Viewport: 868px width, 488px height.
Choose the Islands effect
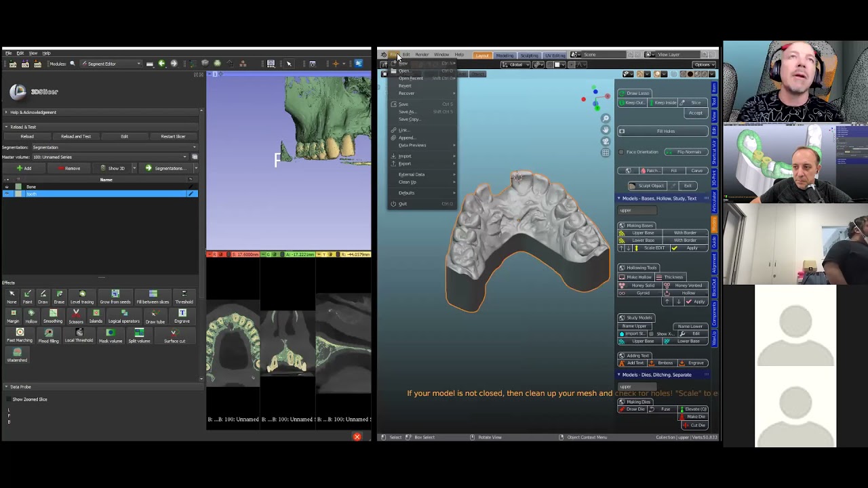pos(96,316)
